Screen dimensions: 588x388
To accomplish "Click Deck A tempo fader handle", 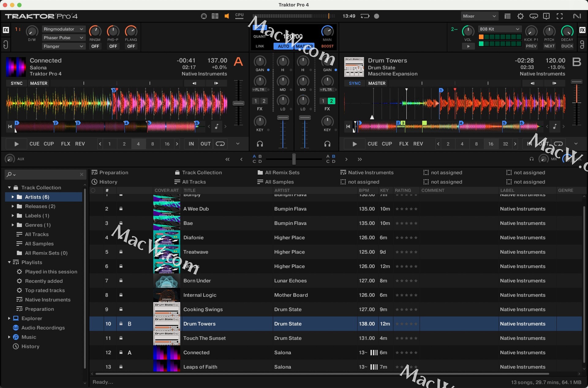I will point(238,103).
